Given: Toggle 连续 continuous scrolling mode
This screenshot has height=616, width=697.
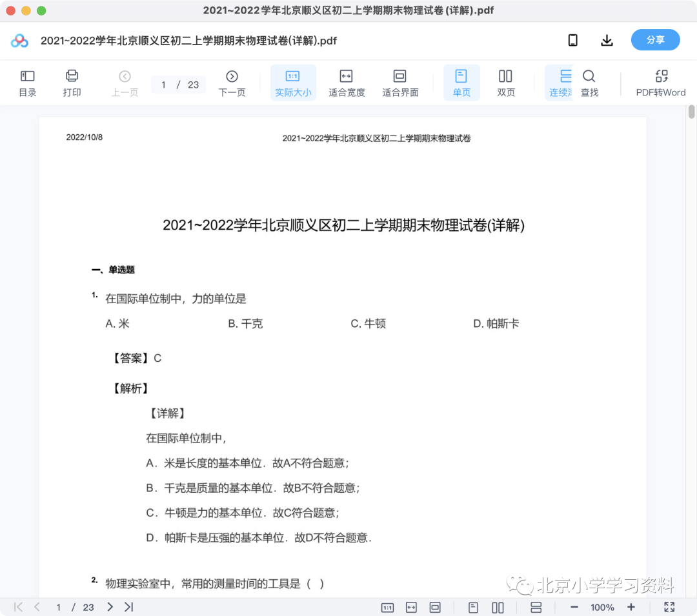Looking at the screenshot, I should coord(560,83).
